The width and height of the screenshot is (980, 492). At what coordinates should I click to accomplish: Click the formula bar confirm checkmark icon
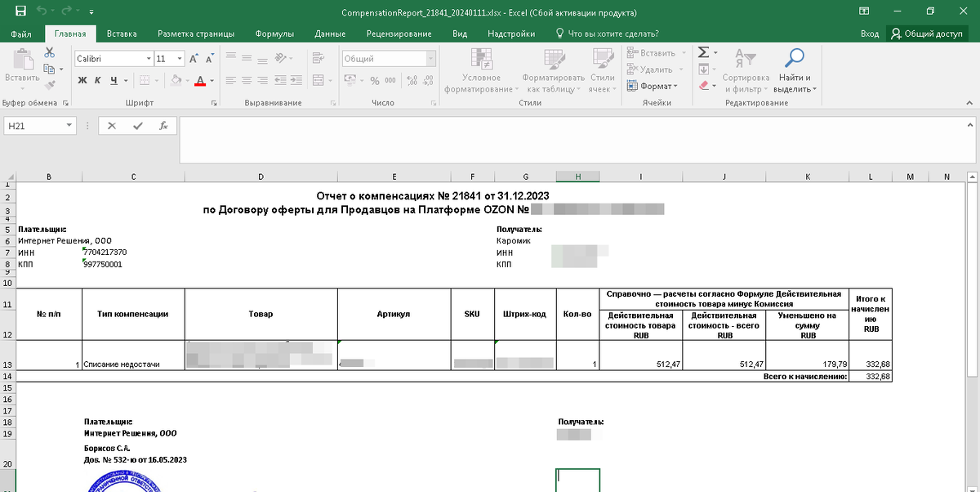(x=137, y=126)
